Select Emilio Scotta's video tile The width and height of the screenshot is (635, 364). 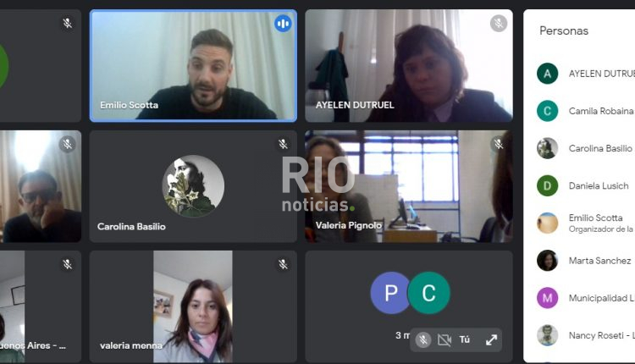193,65
